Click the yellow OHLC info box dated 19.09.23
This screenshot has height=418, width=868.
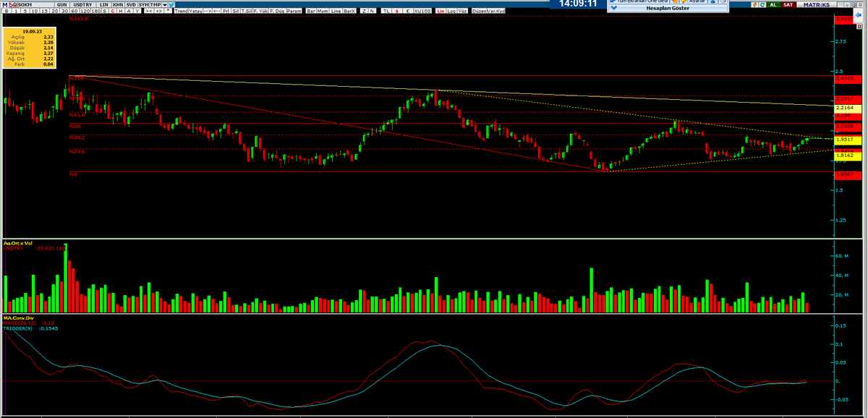[x=29, y=49]
